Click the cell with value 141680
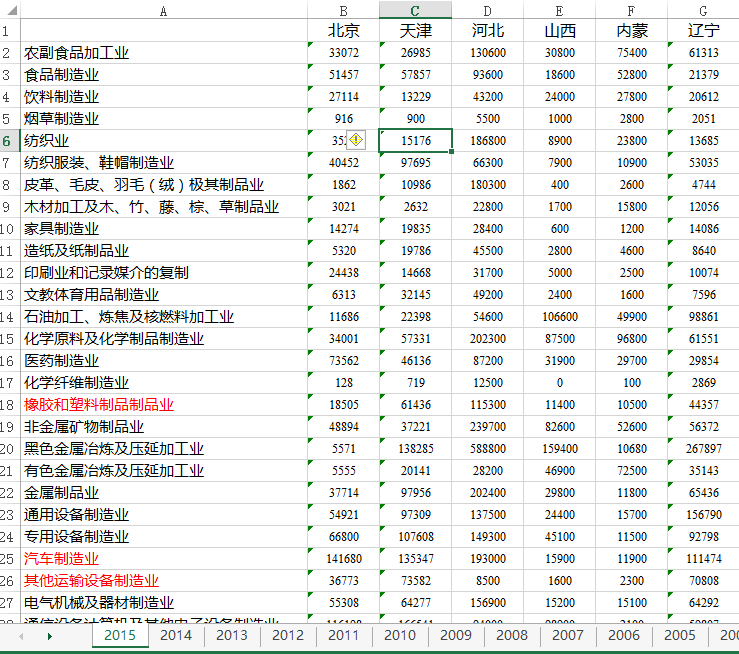 [x=344, y=558]
